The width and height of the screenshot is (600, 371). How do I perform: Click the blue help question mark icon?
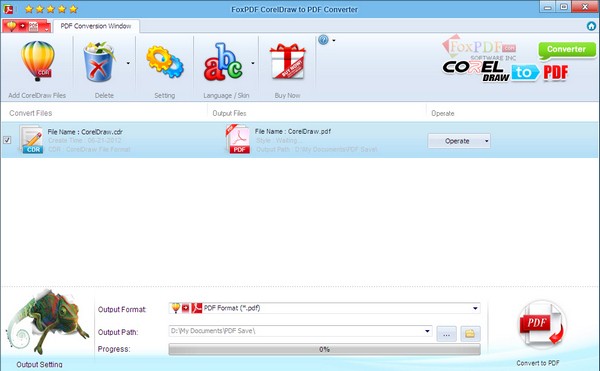point(323,40)
